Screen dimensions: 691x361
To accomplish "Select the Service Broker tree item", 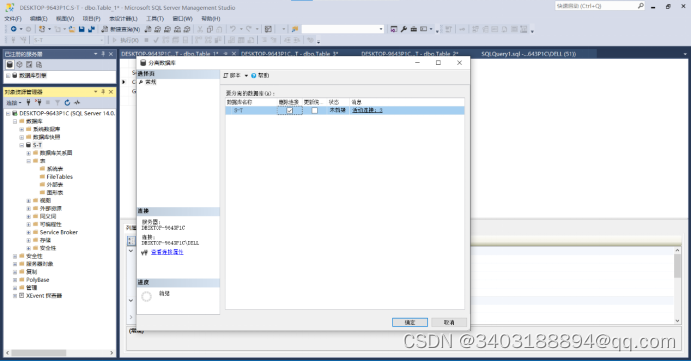I will click(x=59, y=233).
